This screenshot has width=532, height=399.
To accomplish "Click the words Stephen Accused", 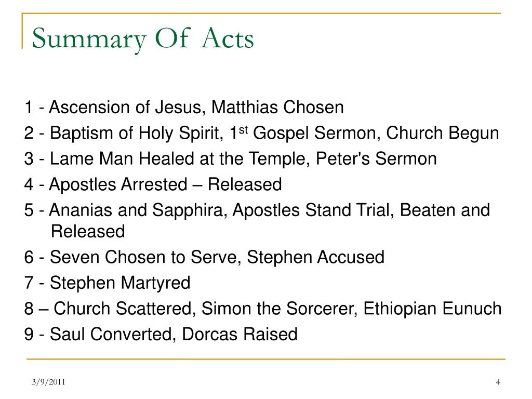I will (315, 257).
